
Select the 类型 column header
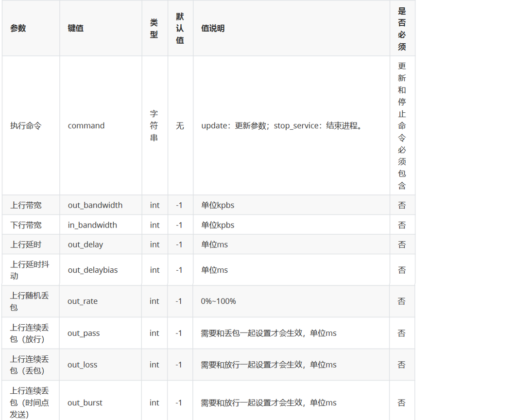(x=154, y=28)
